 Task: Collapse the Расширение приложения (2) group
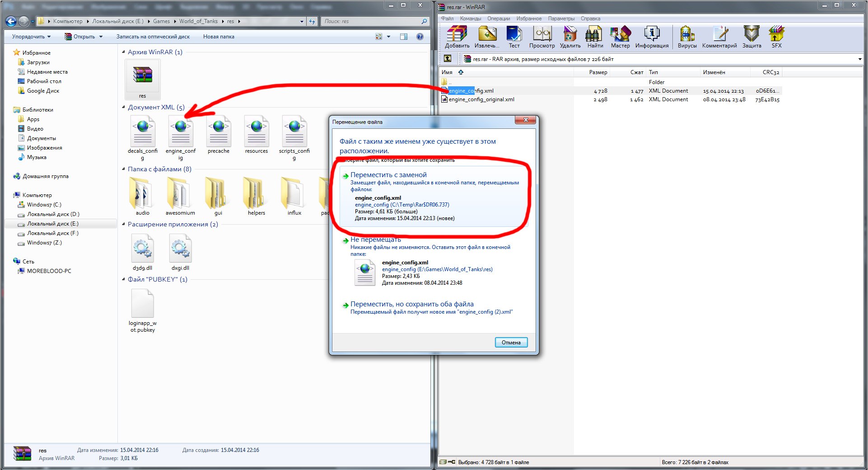[123, 224]
